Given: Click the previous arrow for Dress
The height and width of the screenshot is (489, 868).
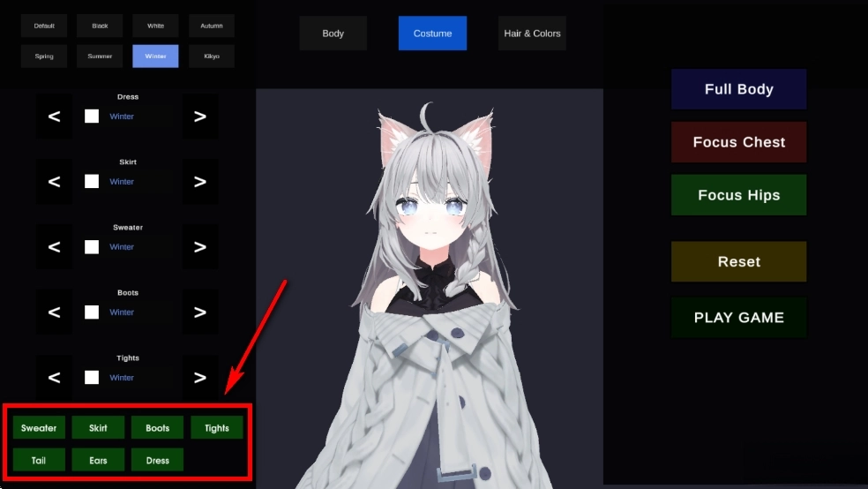Looking at the screenshot, I should pyautogui.click(x=54, y=117).
